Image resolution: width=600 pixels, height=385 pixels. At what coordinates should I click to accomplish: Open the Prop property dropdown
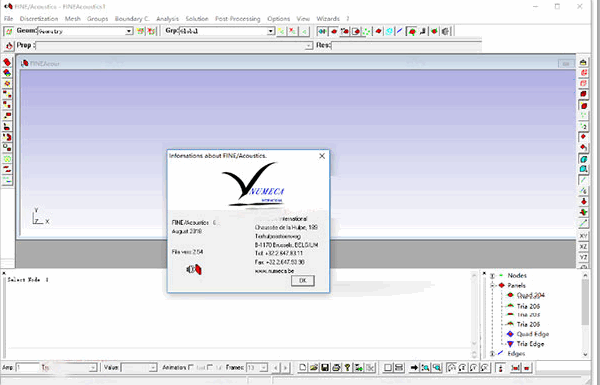tap(308, 46)
